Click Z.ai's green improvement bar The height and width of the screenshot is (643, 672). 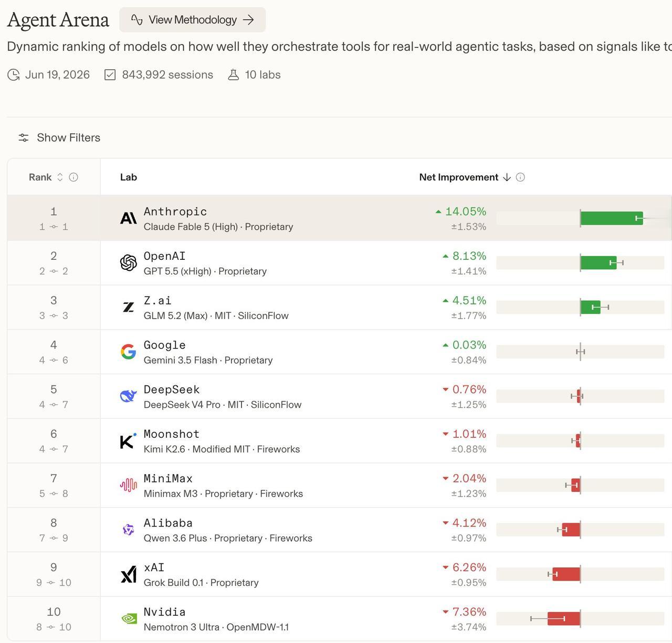(590, 307)
